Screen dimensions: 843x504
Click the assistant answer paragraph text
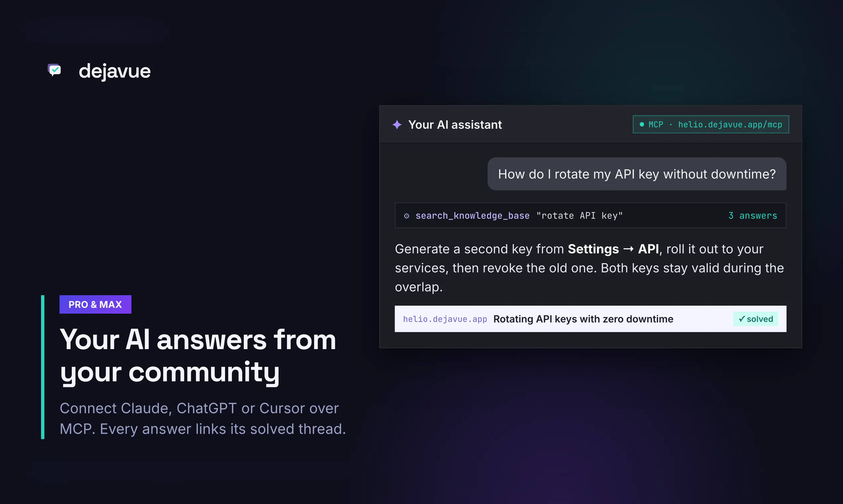pos(589,268)
